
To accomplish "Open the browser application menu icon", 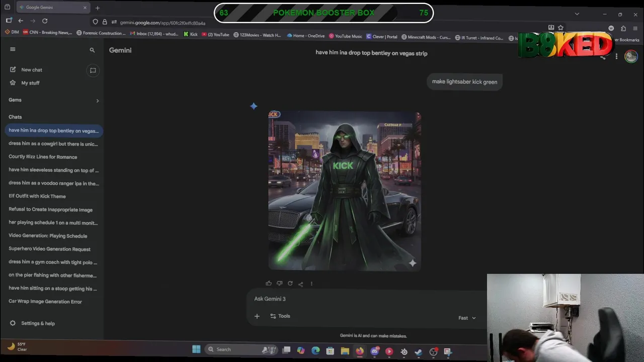I will coord(636,28).
